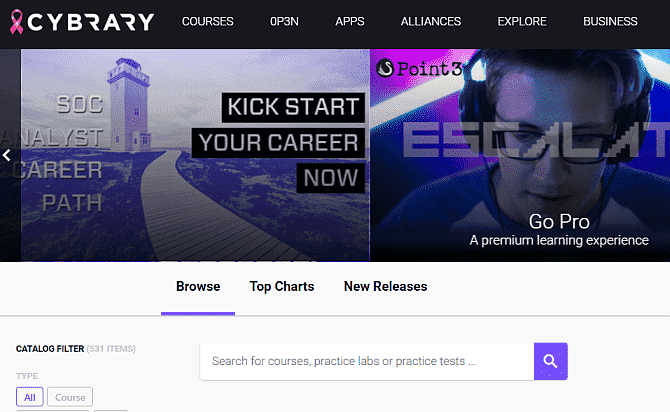The height and width of the screenshot is (412, 670).
Task: Click the Point3 logo icon
Action: (x=387, y=69)
